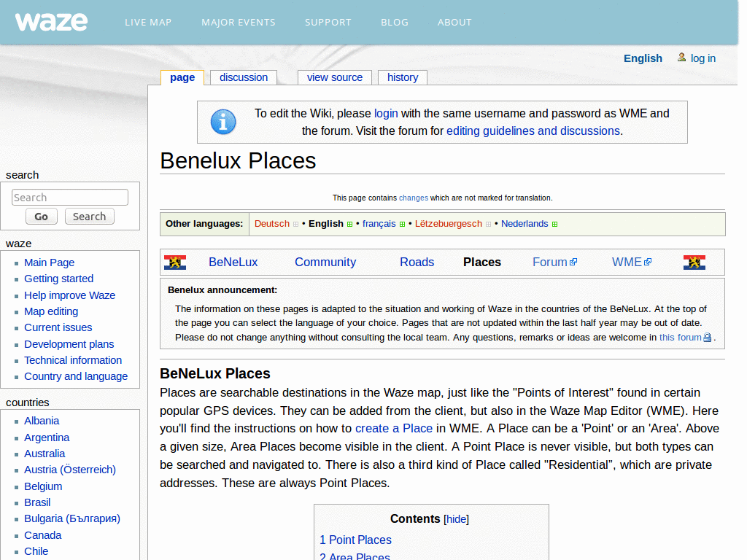Switch to the discussion tab
This screenshot has height=560, width=747.
point(243,77)
